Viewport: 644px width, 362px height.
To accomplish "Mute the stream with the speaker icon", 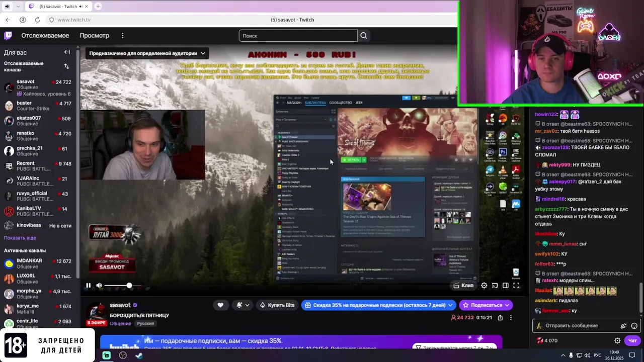I will tap(99, 285).
